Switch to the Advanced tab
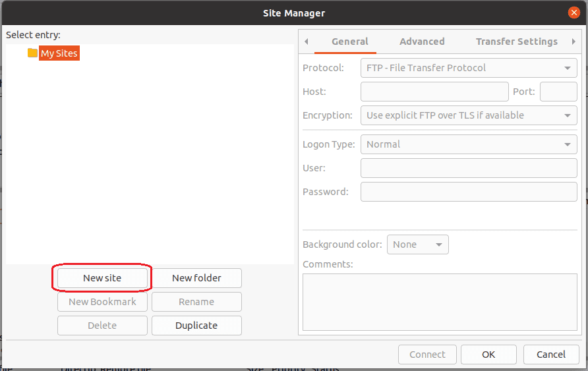Screen dimensions: 588x371 point(422,42)
